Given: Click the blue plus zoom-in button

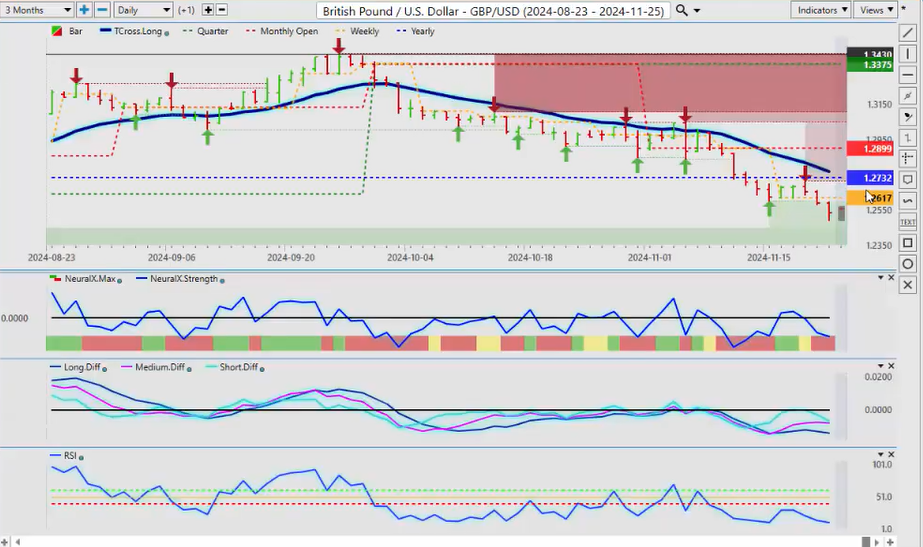Looking at the screenshot, I should pos(83,10).
